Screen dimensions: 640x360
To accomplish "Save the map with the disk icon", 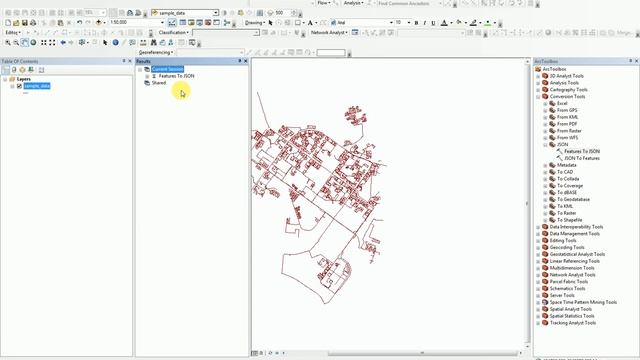I will tap(24, 23).
